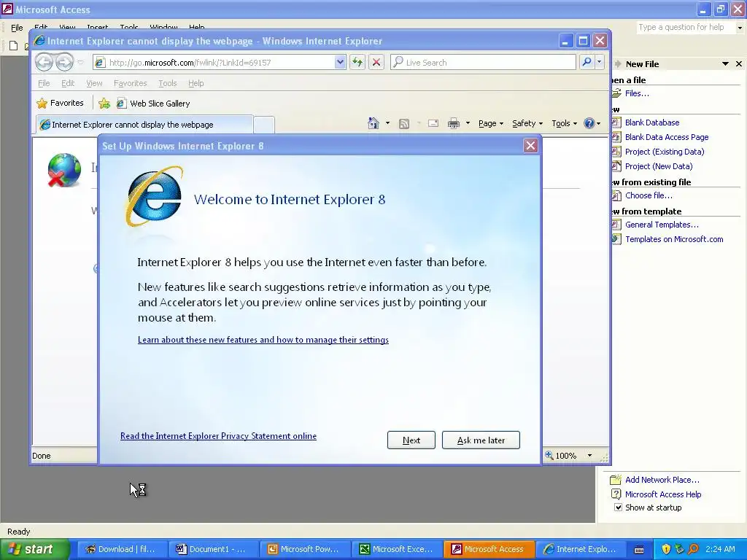Click the Project (Existing Data) link
747x560 pixels.
pos(665,152)
